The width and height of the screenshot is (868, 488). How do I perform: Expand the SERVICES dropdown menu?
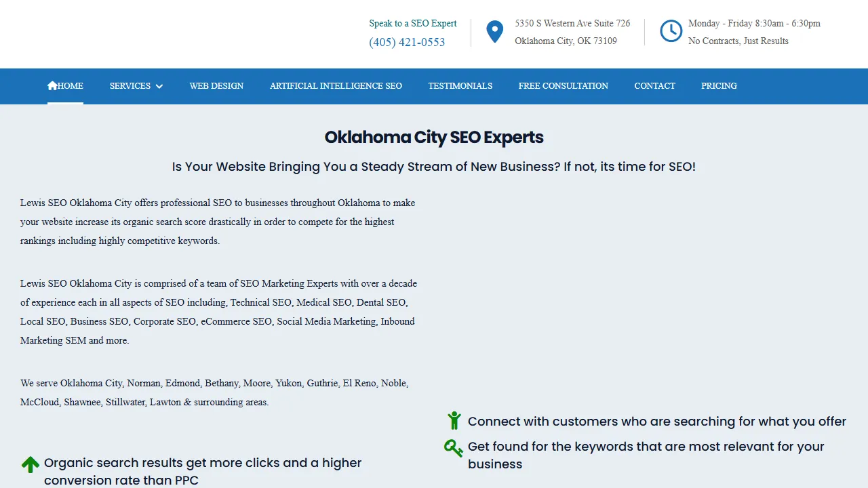coord(130,86)
